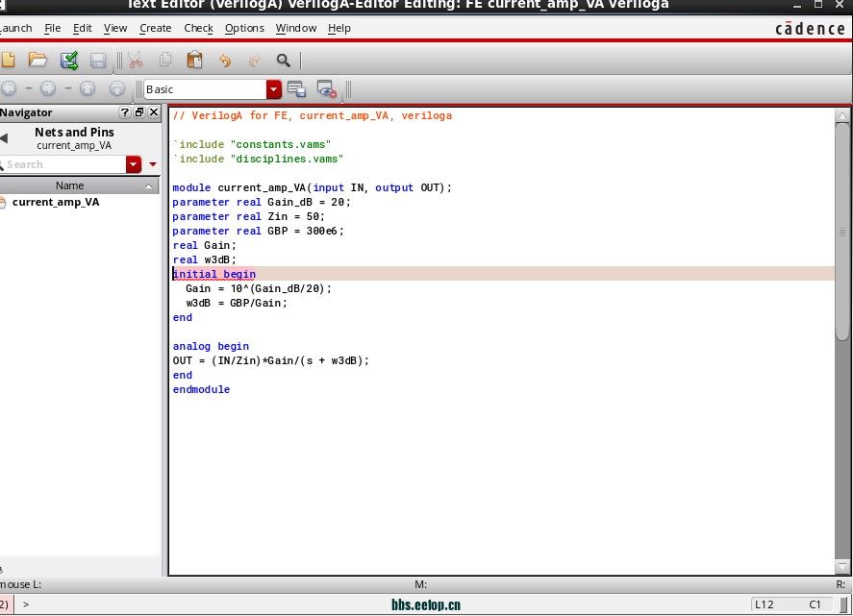Click the Navigator Search field
The image size is (853, 616).
pyautogui.click(x=63, y=164)
